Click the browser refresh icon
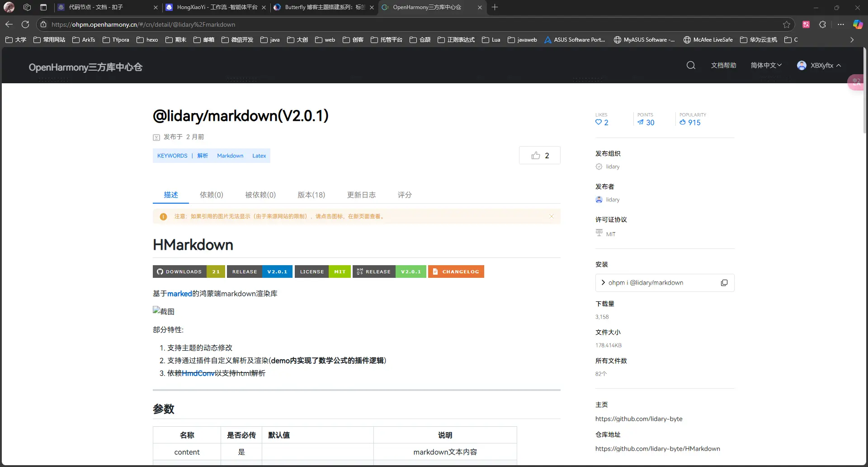The height and width of the screenshot is (467, 868). tap(25, 24)
